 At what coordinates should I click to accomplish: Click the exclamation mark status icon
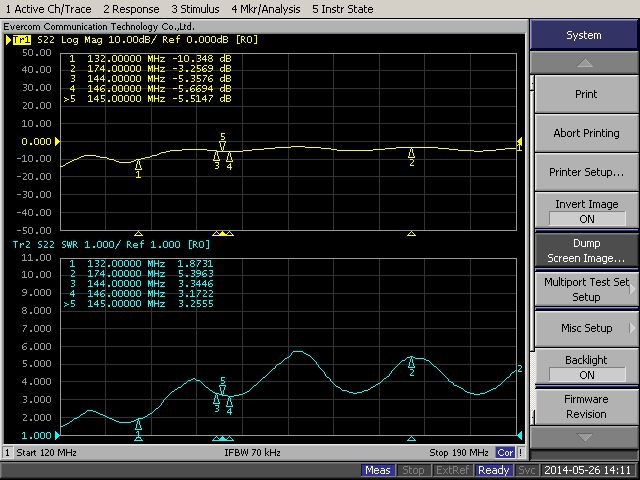(x=521, y=453)
